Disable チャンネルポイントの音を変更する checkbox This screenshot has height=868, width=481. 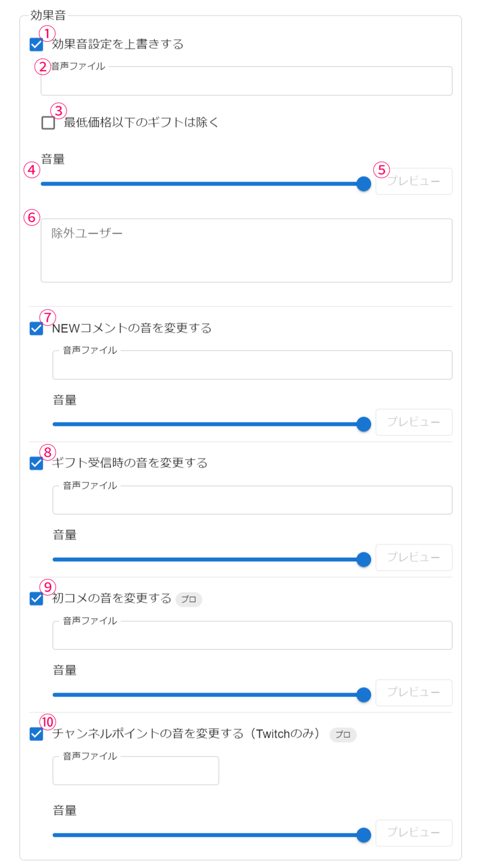coord(36,733)
